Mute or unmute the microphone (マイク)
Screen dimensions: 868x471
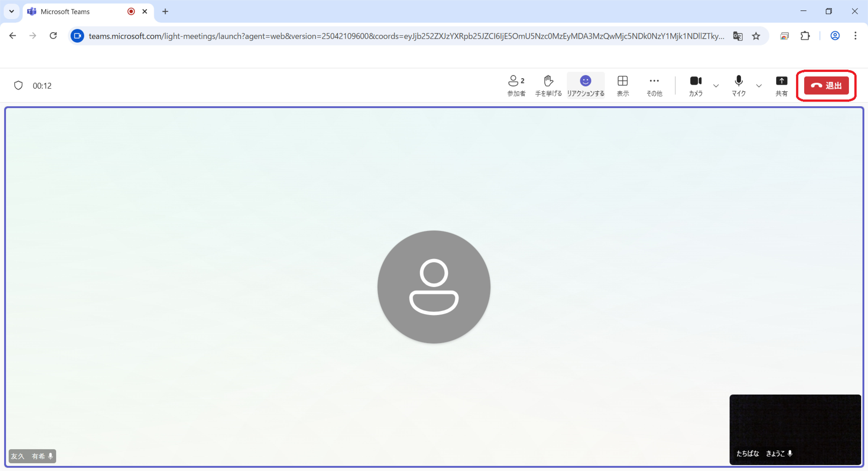738,85
